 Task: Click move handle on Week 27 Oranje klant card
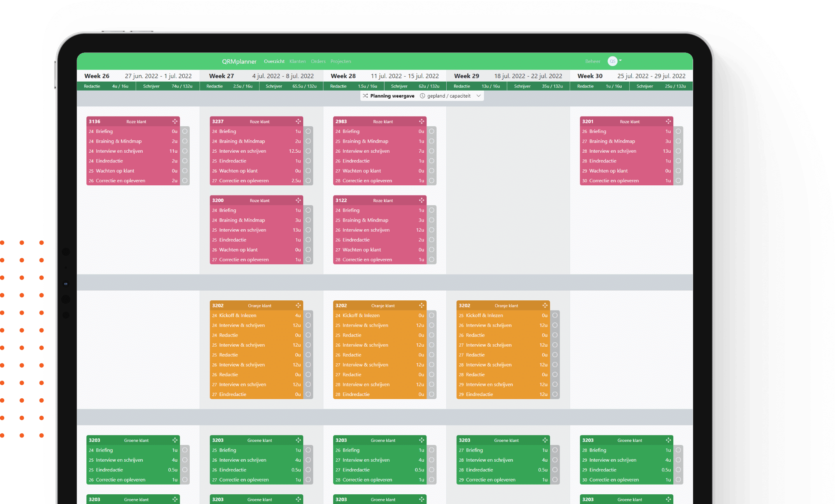pyautogui.click(x=298, y=305)
